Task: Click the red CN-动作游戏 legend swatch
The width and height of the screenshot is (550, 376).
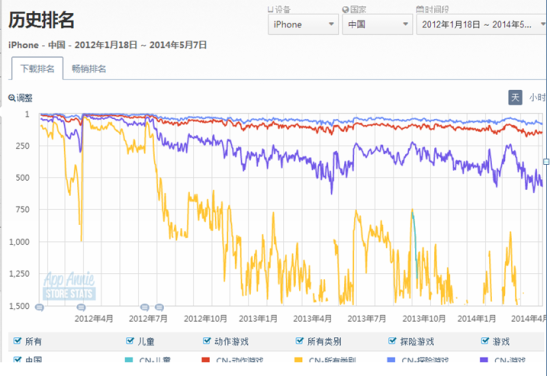Action: pyautogui.click(x=206, y=360)
